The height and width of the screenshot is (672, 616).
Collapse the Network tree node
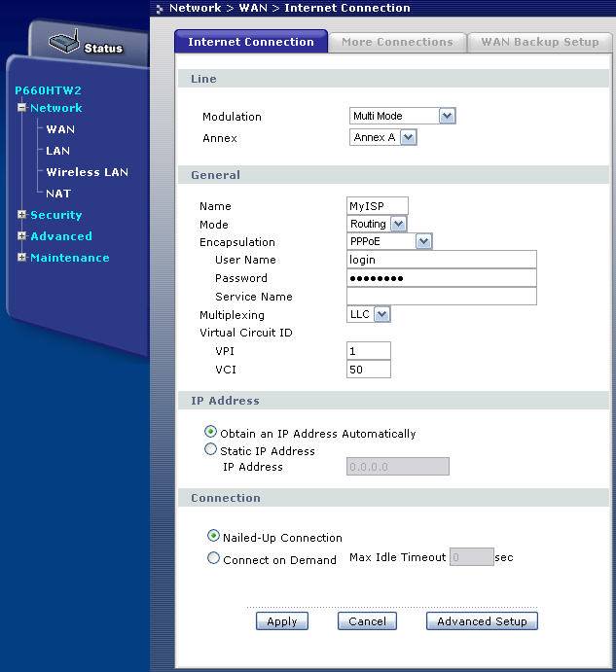(21, 108)
